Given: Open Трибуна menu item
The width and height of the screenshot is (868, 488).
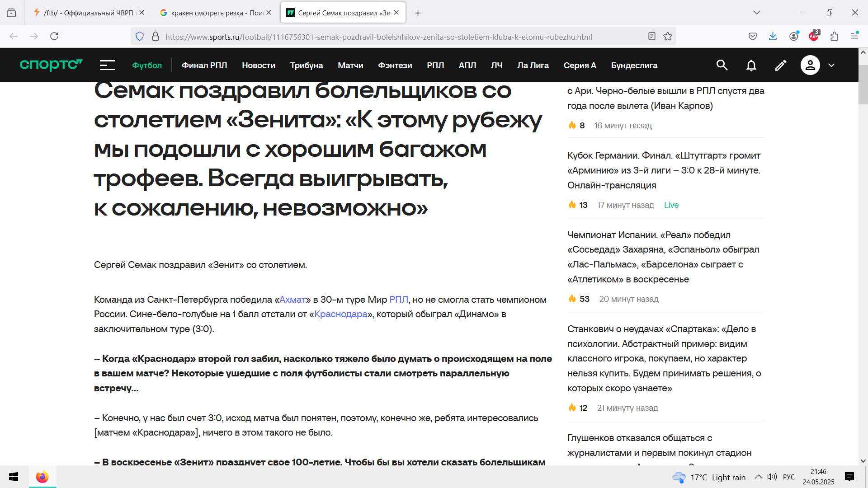Looking at the screenshot, I should pyautogui.click(x=307, y=65).
